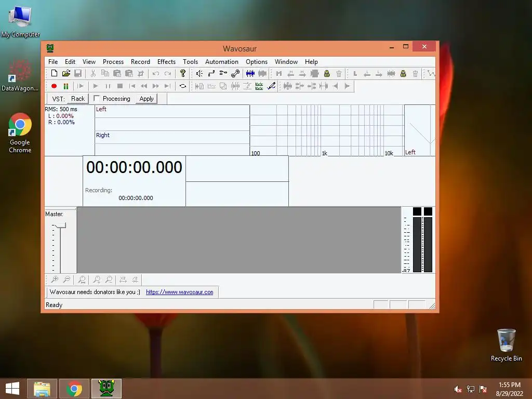
Task: Click the vertical zoom in magnifier icon
Action: (97, 280)
